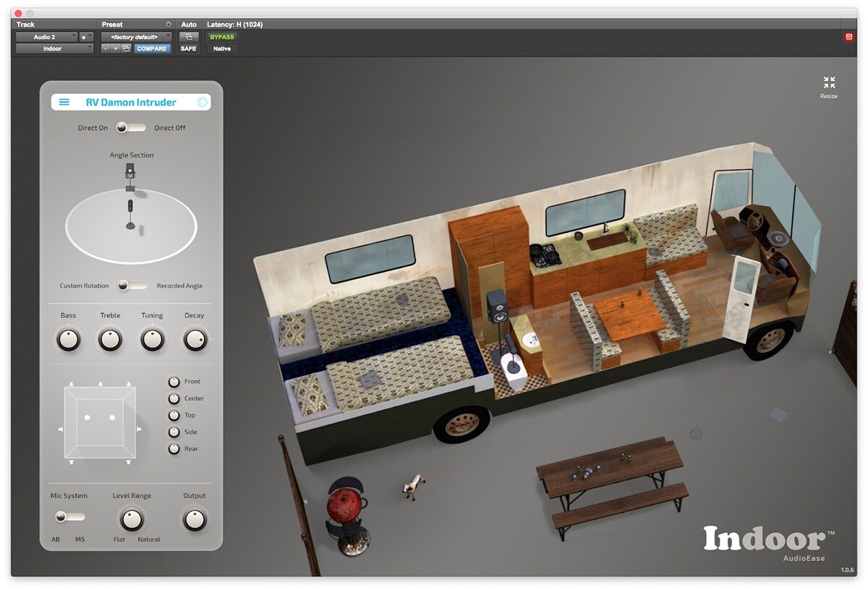Click the Front level knob
Screen dimensions: 868x590
pyautogui.click(x=174, y=382)
